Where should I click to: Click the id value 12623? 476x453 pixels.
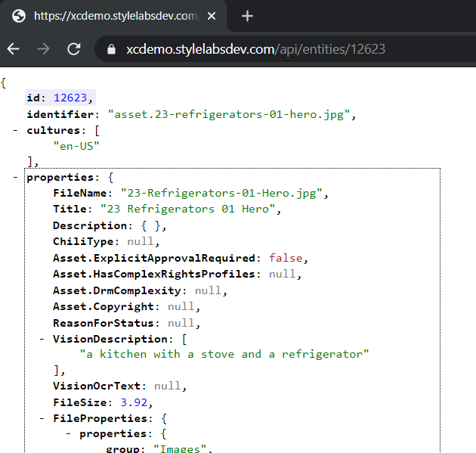click(x=70, y=98)
